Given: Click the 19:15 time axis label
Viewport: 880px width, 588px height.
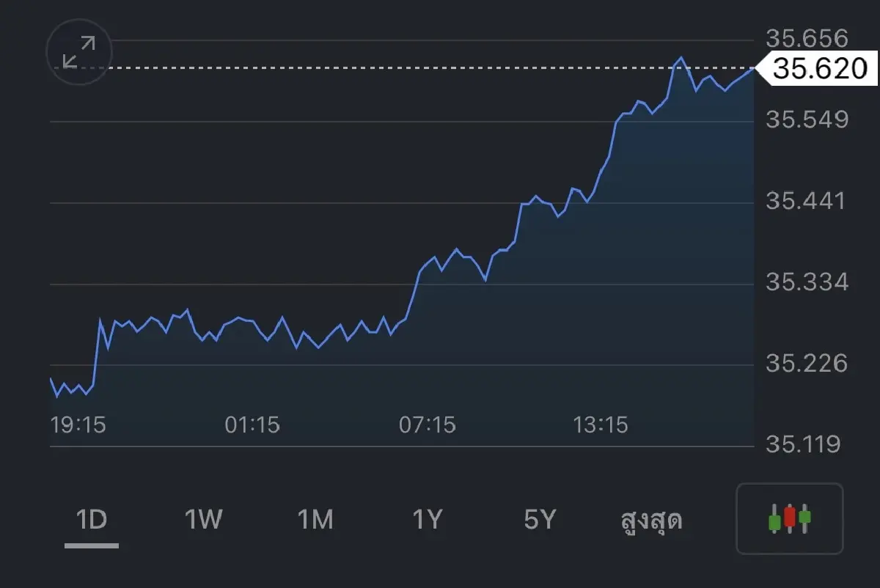Looking at the screenshot, I should [78, 425].
